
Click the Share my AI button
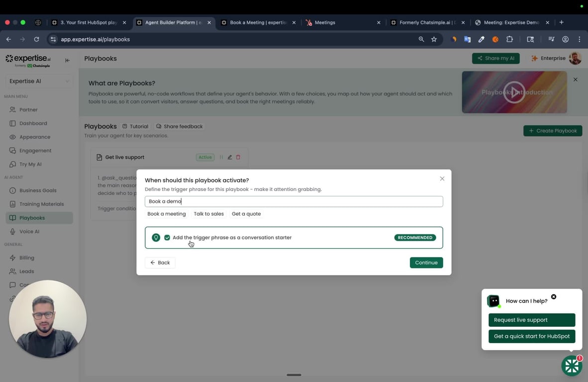[495, 58]
